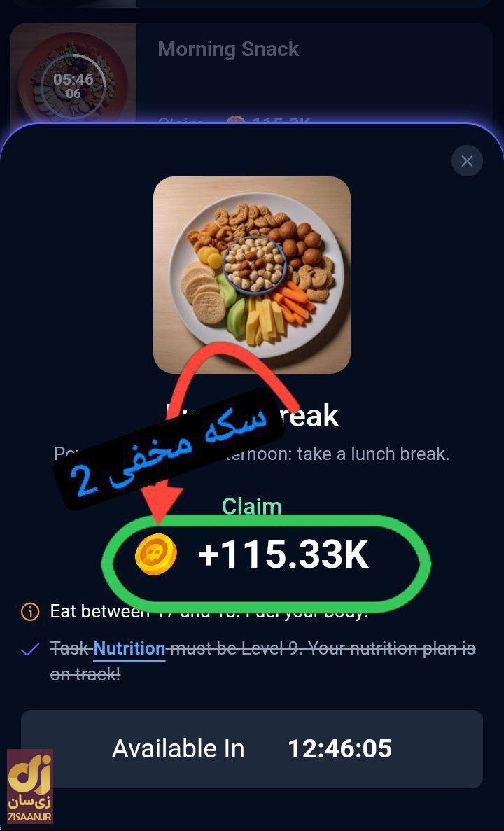Image resolution: width=504 pixels, height=831 pixels.
Task: Click the 12:46:05 countdown text
Action: coord(339,749)
